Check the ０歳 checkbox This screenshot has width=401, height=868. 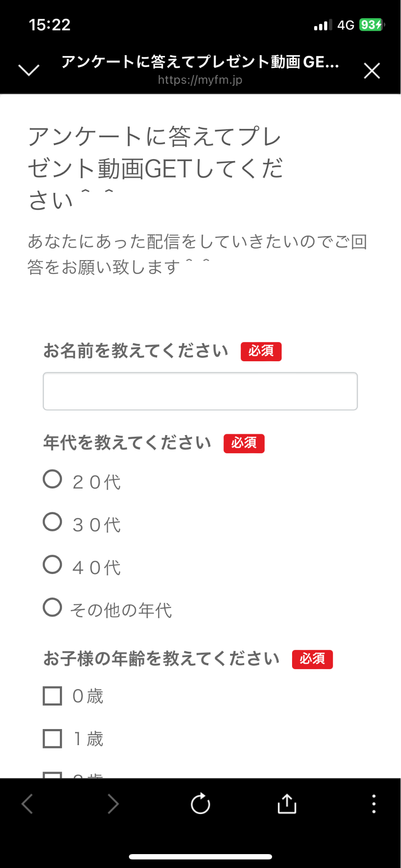tap(53, 696)
